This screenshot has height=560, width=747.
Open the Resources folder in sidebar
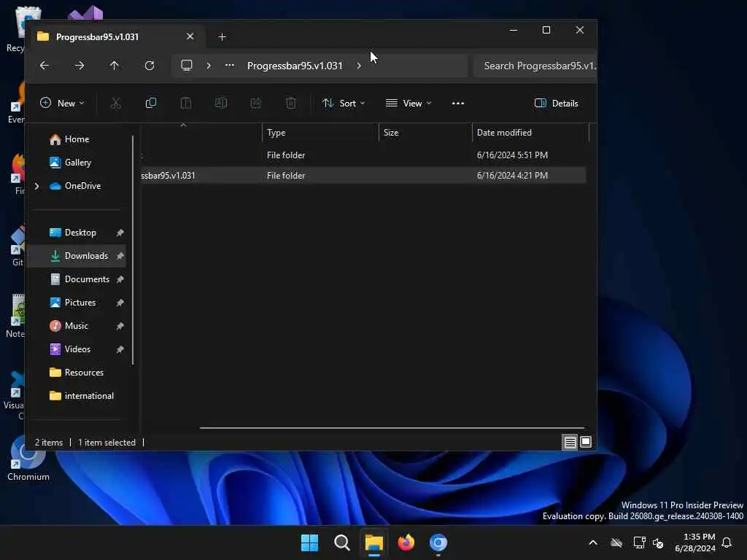click(76, 373)
